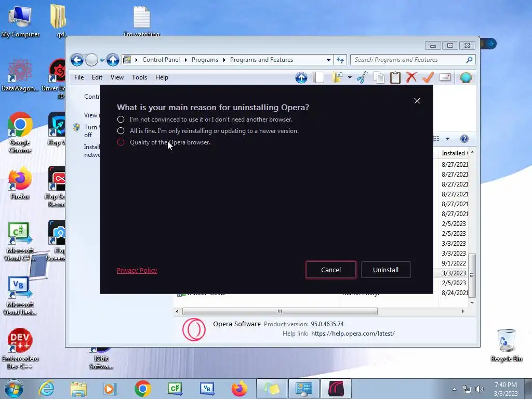532x399 pixels.
Task: Click the red X Delete toolbar icon
Action: (x=411, y=77)
